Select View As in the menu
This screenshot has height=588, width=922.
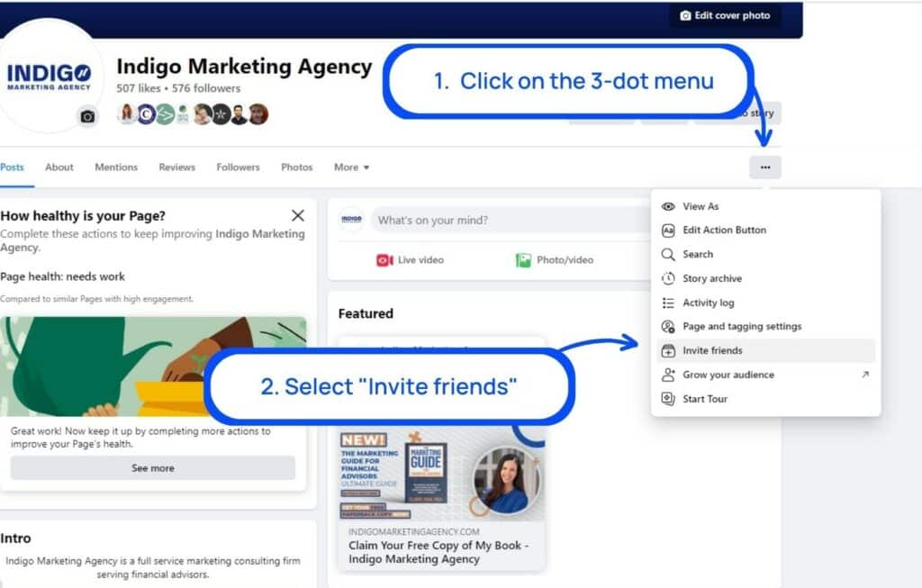click(x=765, y=206)
